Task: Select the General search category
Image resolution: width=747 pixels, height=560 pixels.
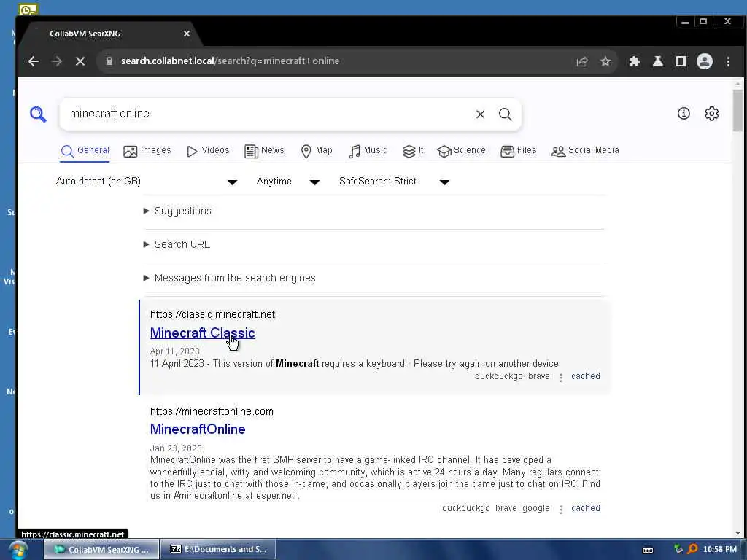Action: click(x=85, y=151)
